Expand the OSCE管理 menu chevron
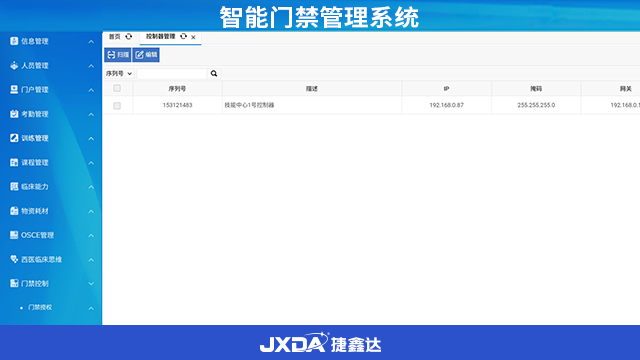Viewport: 640px width, 360px height. click(91, 236)
